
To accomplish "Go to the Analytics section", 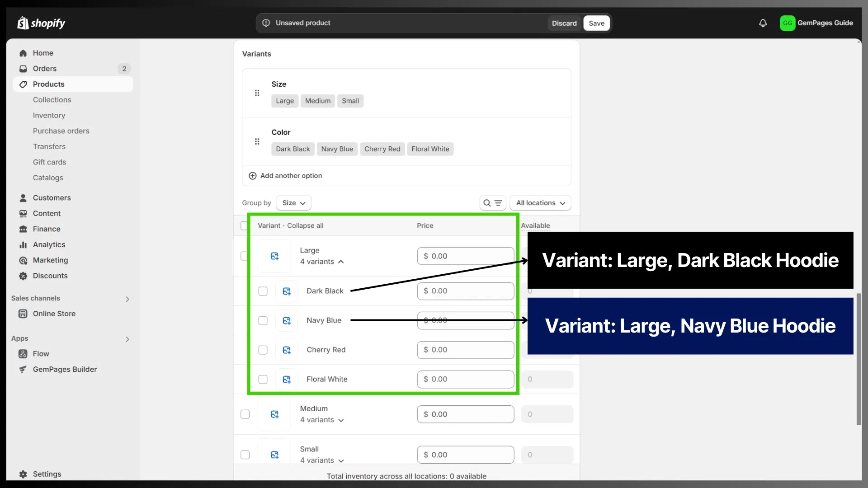I will tap(49, 244).
